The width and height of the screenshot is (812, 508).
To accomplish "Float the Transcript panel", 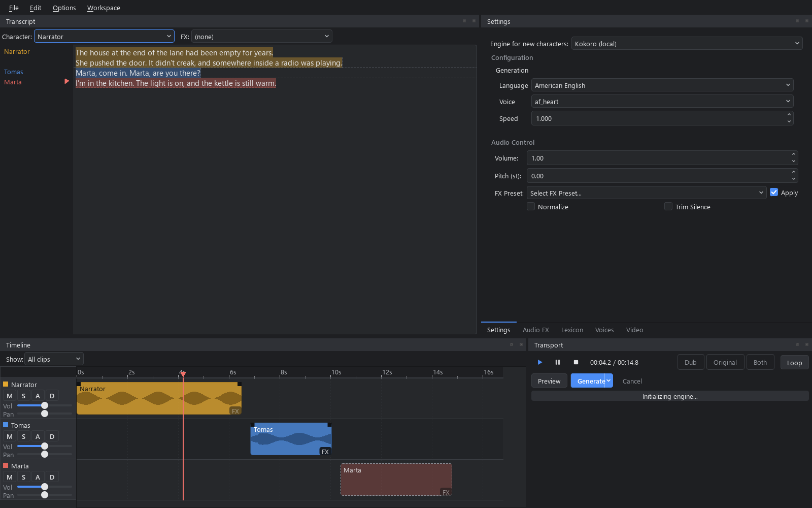I will click(x=464, y=21).
